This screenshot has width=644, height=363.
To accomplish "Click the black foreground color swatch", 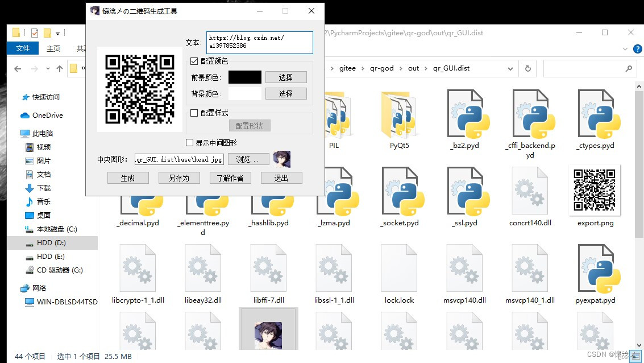I will pyautogui.click(x=245, y=77).
